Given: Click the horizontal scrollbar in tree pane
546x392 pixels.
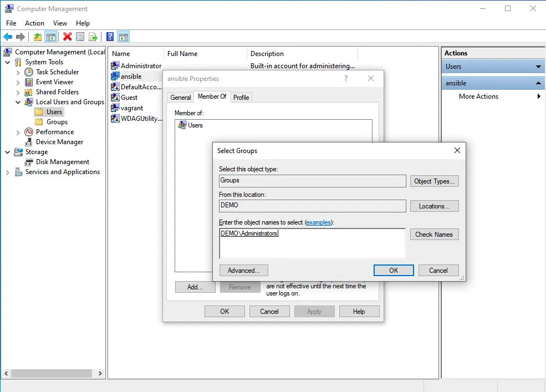Looking at the screenshot, I should point(51,373).
